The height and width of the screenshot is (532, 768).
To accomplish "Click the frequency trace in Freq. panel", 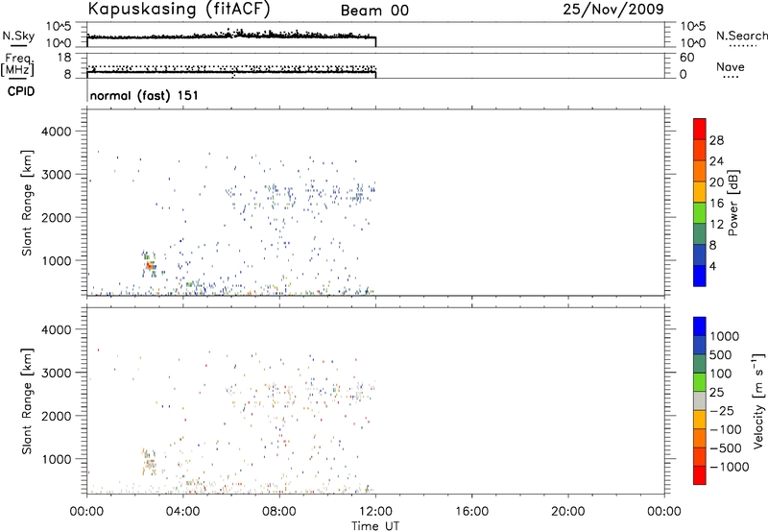I will [231, 72].
